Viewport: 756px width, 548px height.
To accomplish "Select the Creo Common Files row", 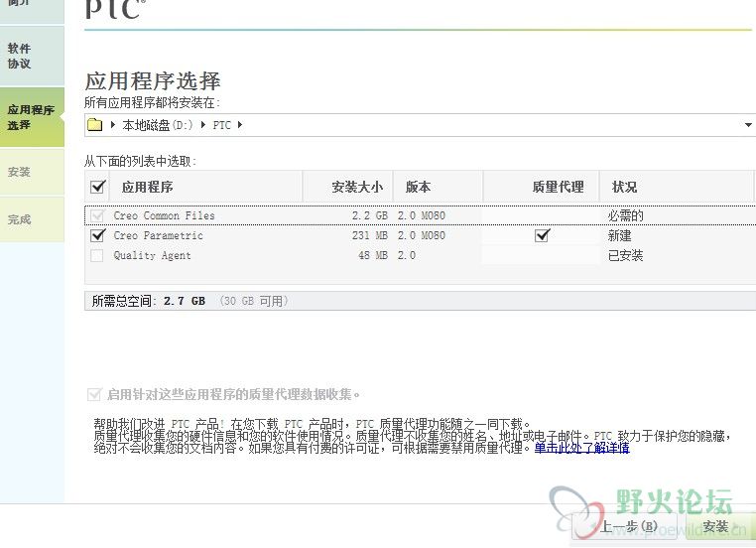I will point(421,215).
